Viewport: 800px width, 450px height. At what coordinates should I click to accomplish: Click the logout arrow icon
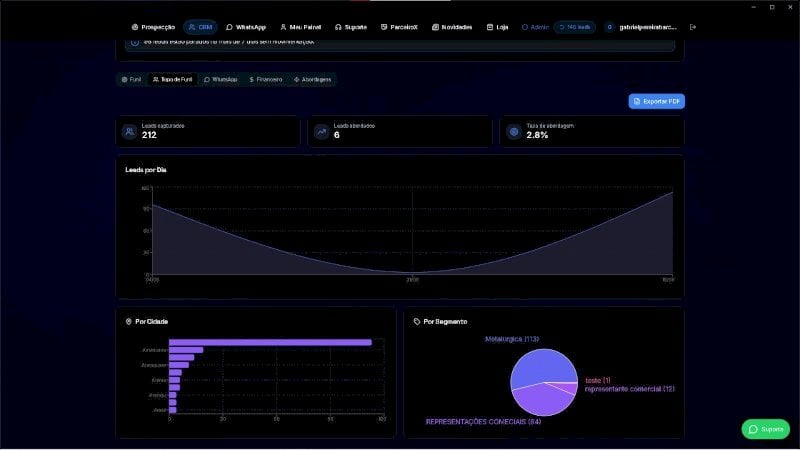pyautogui.click(x=692, y=27)
